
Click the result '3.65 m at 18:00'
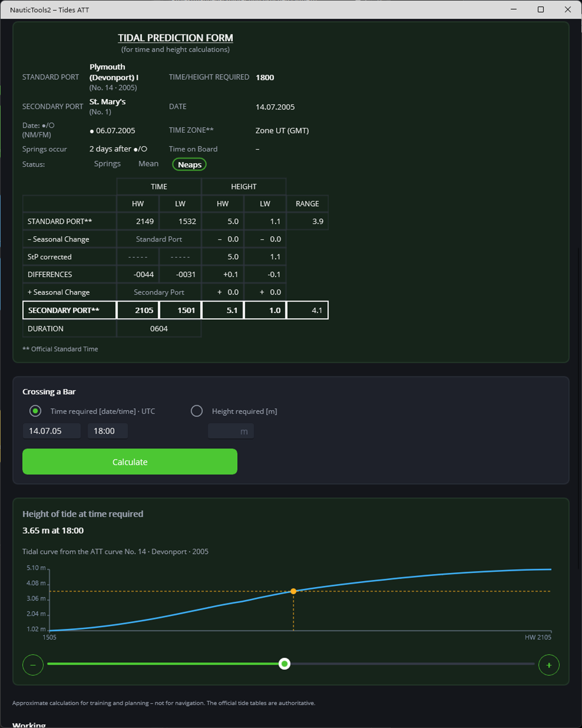coord(53,531)
